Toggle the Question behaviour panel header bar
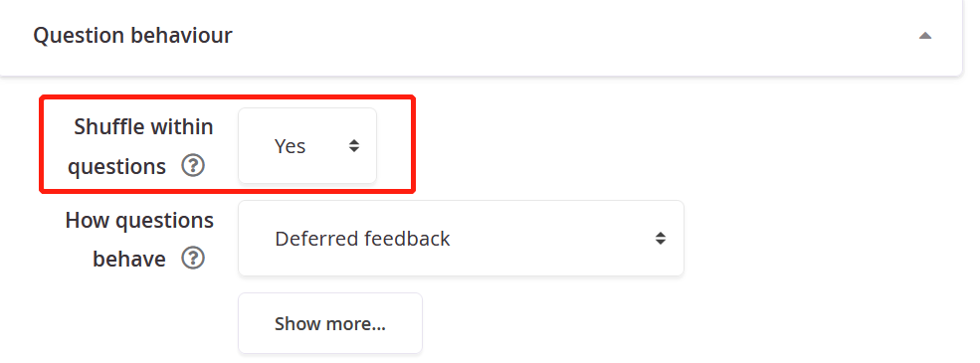 coord(480,36)
